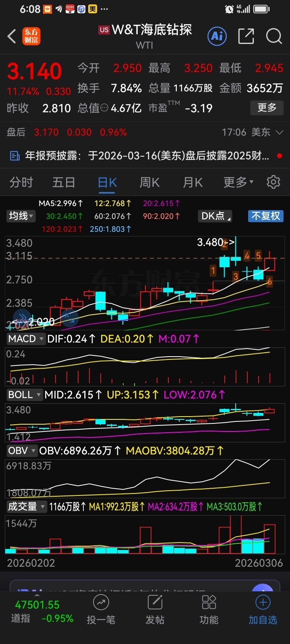Open the MACD indicator dropdown

point(26,339)
